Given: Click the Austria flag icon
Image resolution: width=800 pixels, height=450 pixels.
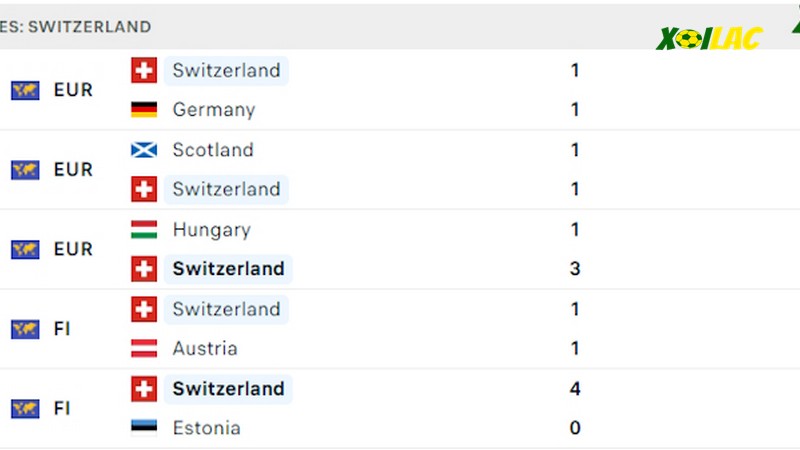Looking at the screenshot, I should tap(144, 348).
